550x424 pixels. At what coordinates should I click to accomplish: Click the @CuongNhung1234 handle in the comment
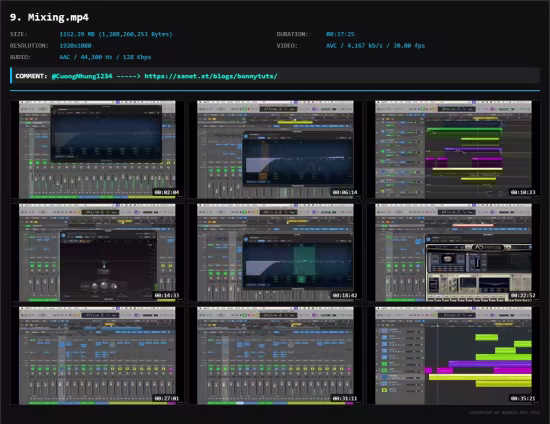(x=82, y=76)
